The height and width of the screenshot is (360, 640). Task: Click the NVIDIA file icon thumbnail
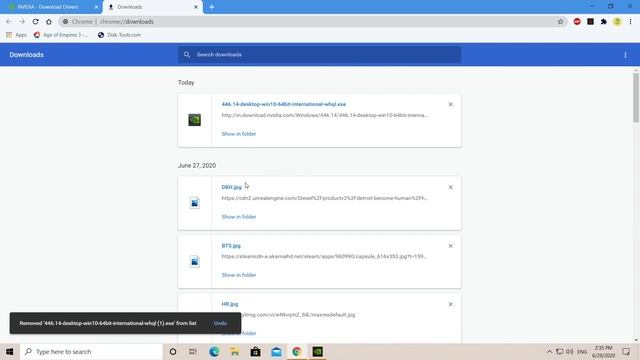click(195, 120)
